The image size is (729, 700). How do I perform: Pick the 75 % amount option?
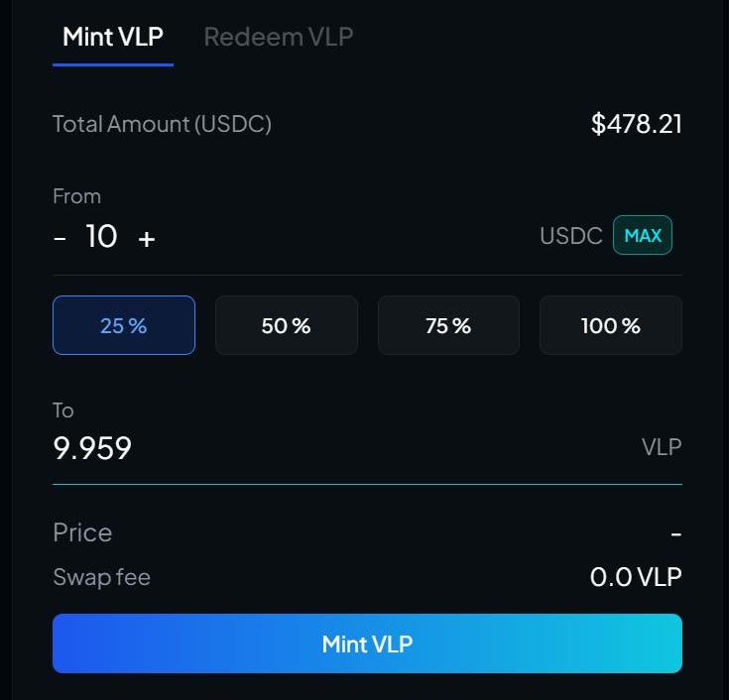pyautogui.click(x=448, y=325)
